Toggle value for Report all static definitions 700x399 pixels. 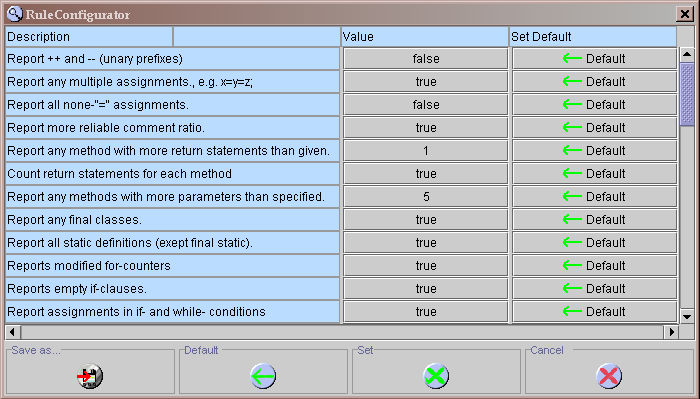tap(426, 243)
